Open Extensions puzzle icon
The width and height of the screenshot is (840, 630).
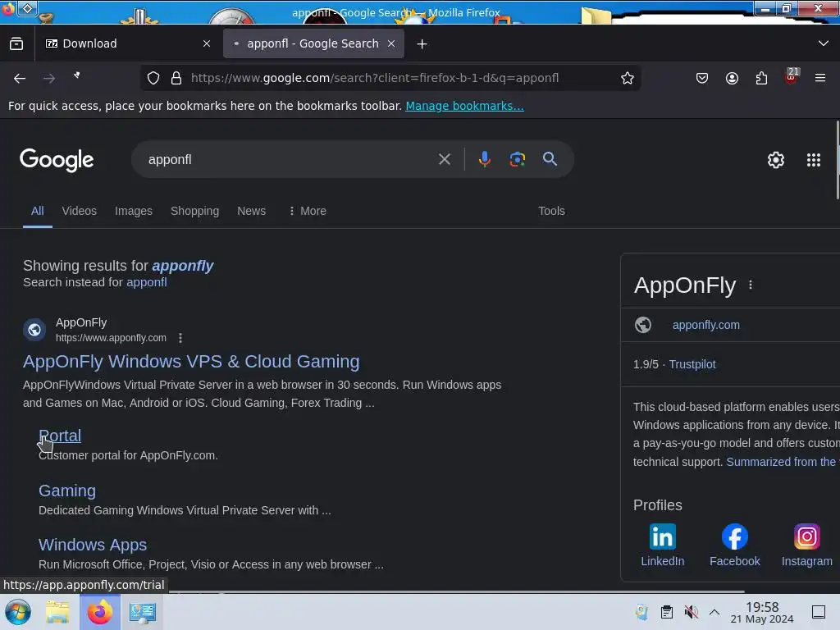[x=761, y=78]
